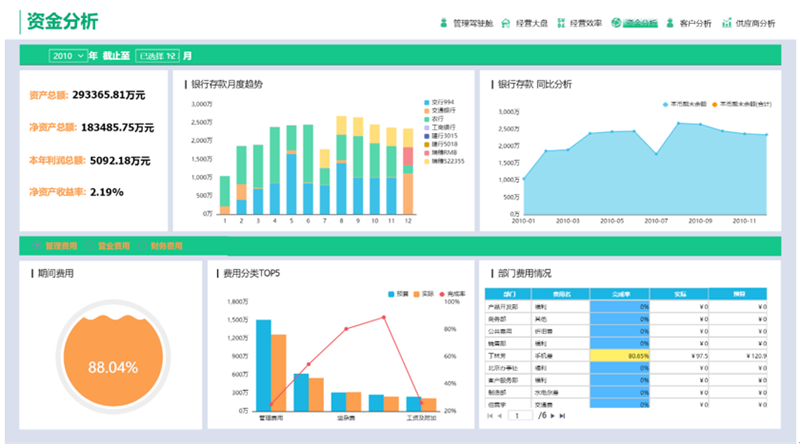The height and width of the screenshot is (444, 800).
Task: Jump to first page of department table
Action: click(489, 415)
